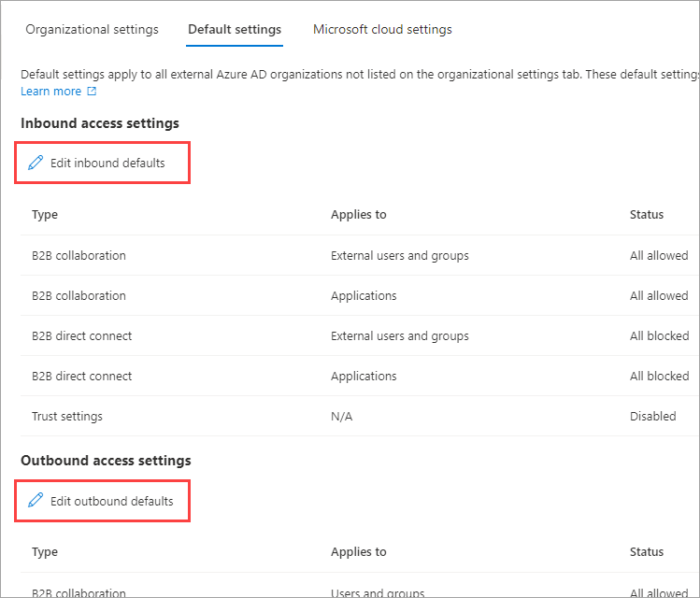Click the pencil icon beside Edit inbound defaults
The image size is (700, 598).
click(x=36, y=163)
